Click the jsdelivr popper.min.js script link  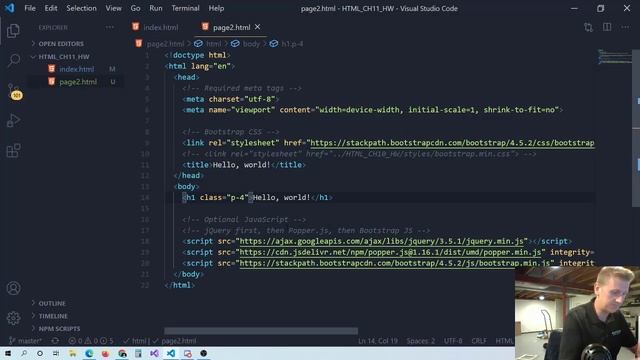point(390,252)
